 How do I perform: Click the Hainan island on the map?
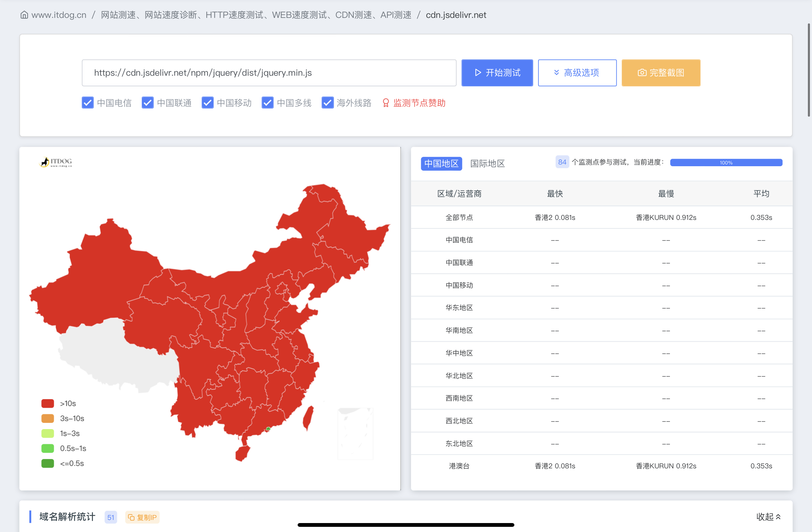click(243, 453)
